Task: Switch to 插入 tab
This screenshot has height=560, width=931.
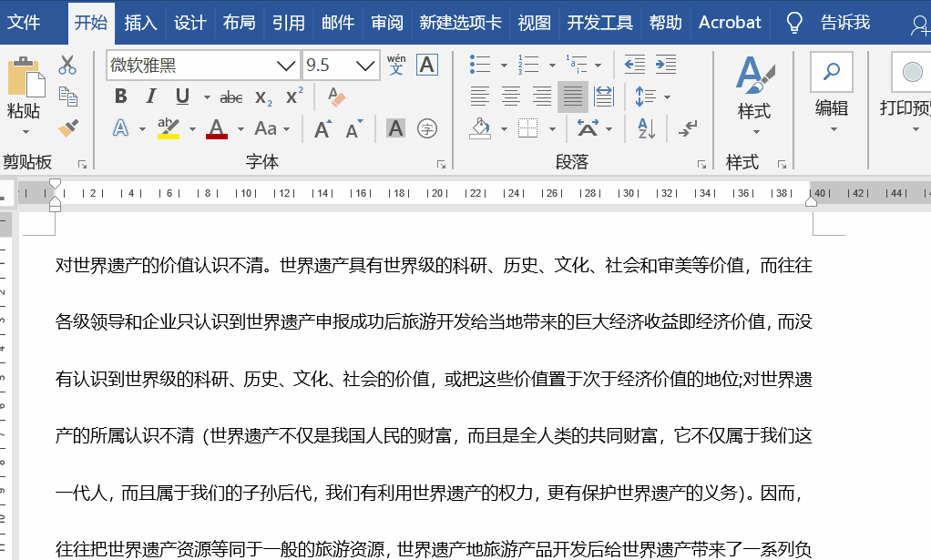Action: 140,23
